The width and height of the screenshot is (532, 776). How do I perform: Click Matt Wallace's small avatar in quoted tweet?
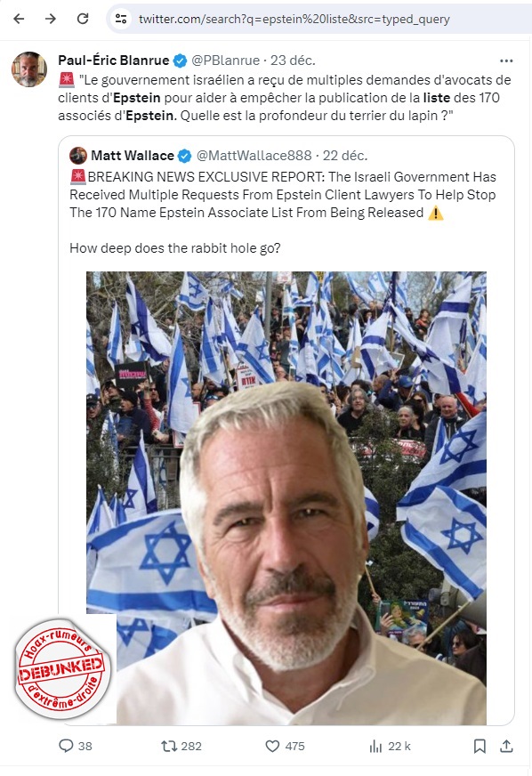coord(78,156)
